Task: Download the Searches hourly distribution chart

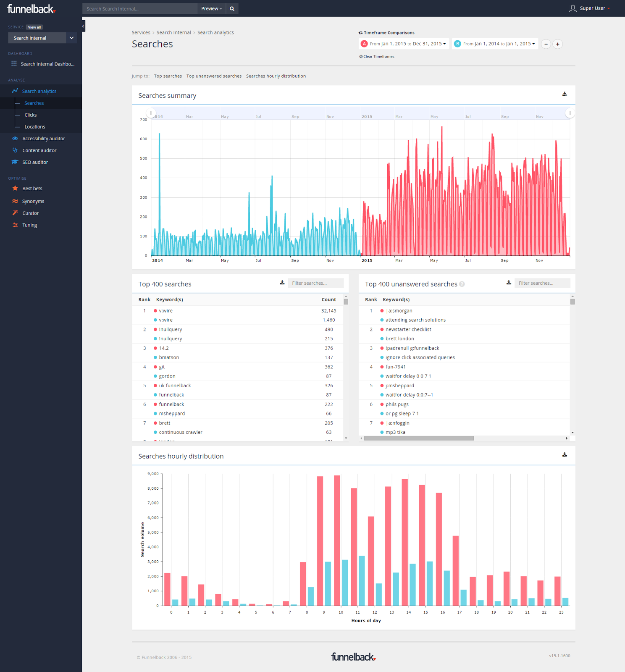Action: pyautogui.click(x=565, y=454)
